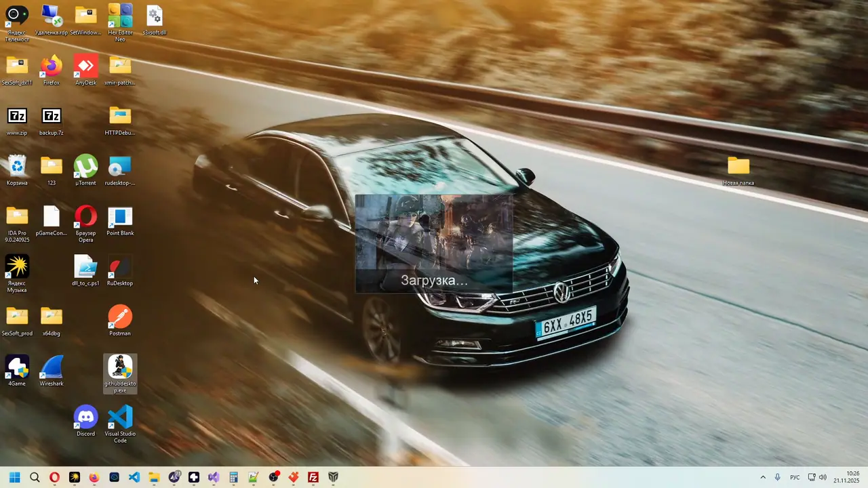This screenshot has width=868, height=488.
Task: Select the SetWindow... folder on the desktop
Action: (x=85, y=20)
